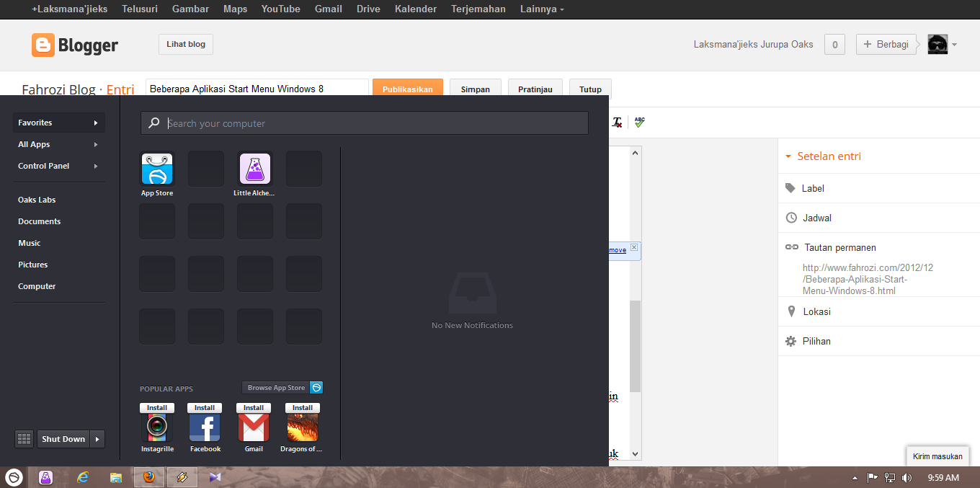The width and height of the screenshot is (980, 488).
Task: Open the App Store tile in Favorites
Action: 157,169
